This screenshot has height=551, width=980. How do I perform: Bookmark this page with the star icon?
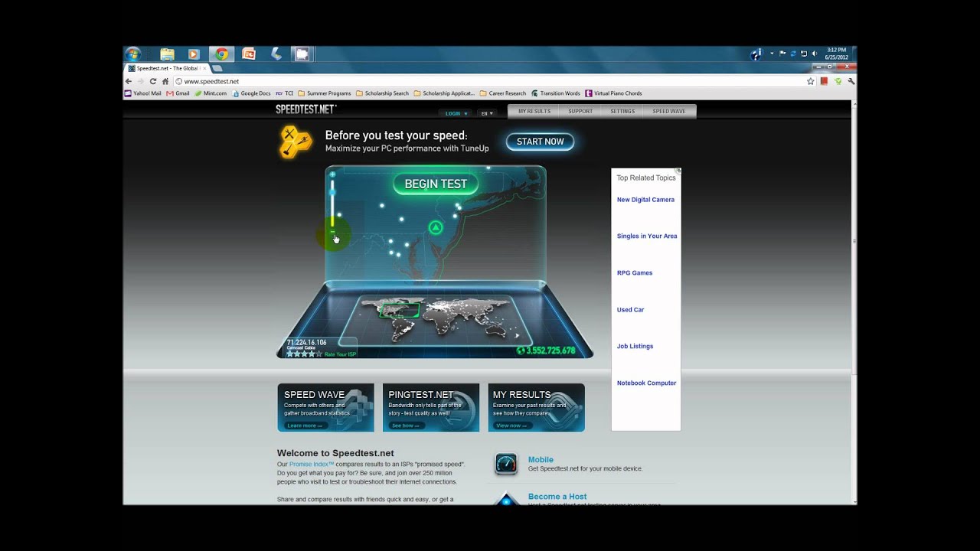tap(810, 81)
